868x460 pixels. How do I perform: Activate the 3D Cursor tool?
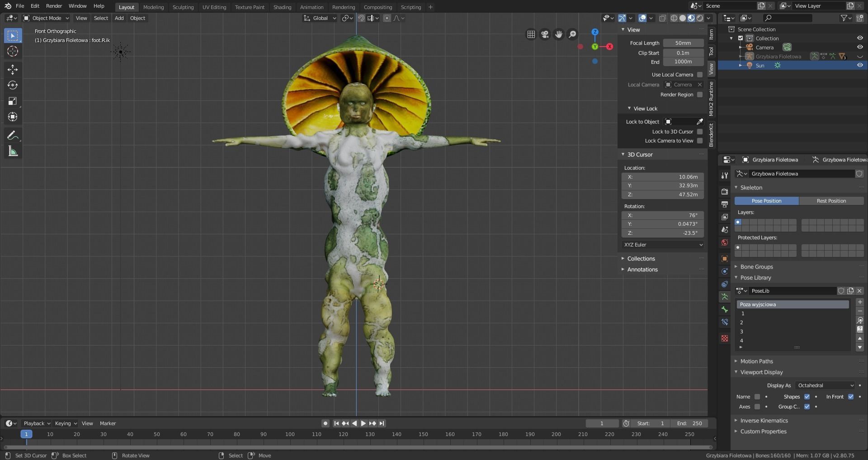pyautogui.click(x=13, y=51)
